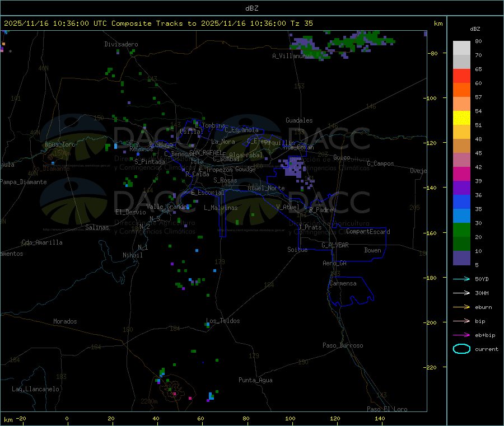504x426 pixels.
Task: Click the El_Desvio place label
Action: click(x=130, y=212)
